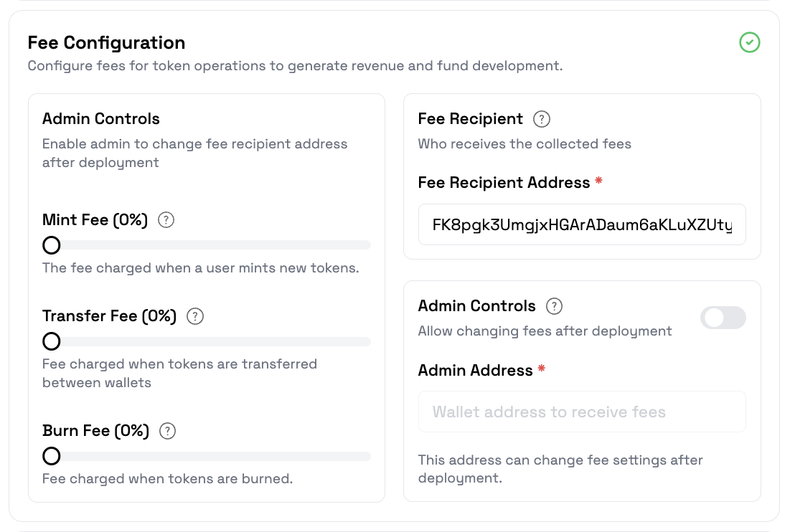Image resolution: width=795 pixels, height=532 pixels.
Task: Click the 'Transfer Fee (0%)' label
Action: point(110,316)
